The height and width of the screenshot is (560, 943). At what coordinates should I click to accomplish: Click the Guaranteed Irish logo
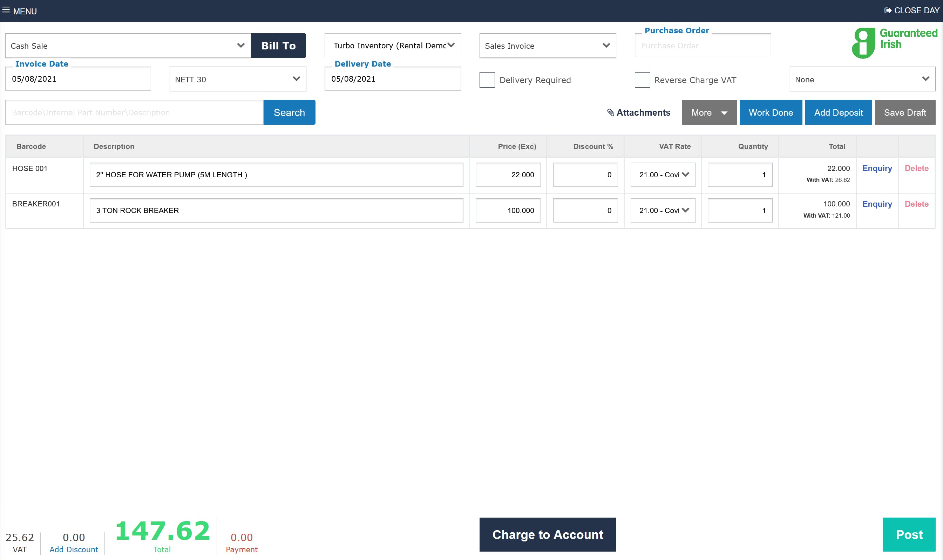click(894, 43)
